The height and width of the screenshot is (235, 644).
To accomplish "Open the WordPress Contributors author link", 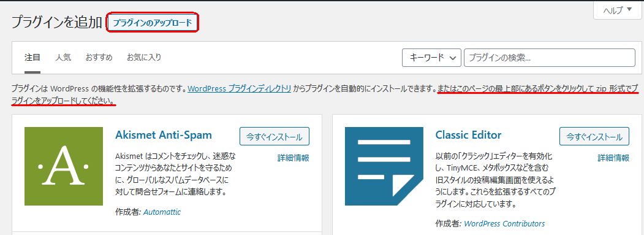I will click(504, 224).
